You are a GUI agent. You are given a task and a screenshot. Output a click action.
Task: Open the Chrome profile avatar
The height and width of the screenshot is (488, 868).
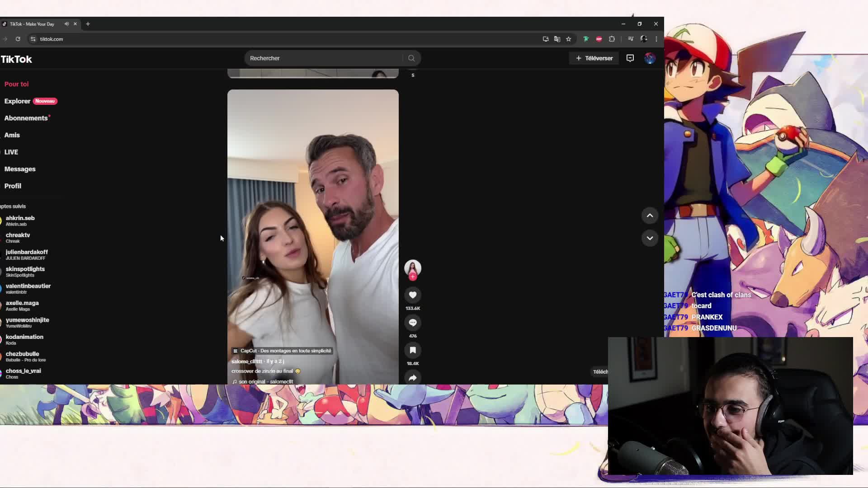644,39
